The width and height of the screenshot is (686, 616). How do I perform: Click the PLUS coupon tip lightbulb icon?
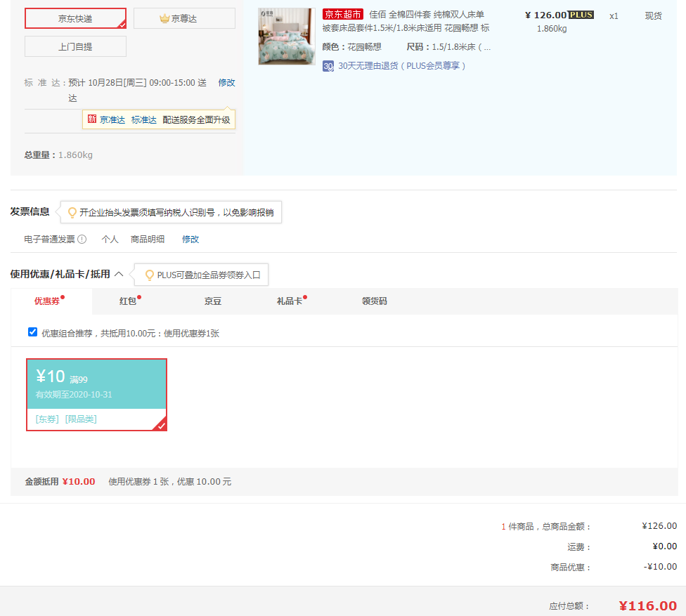pos(150,275)
